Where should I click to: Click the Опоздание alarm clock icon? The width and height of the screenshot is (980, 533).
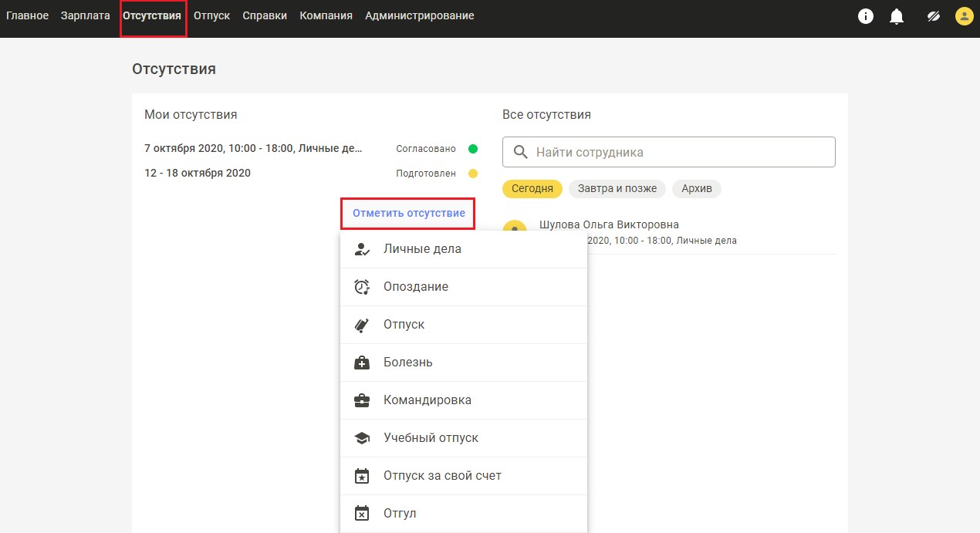click(x=362, y=287)
